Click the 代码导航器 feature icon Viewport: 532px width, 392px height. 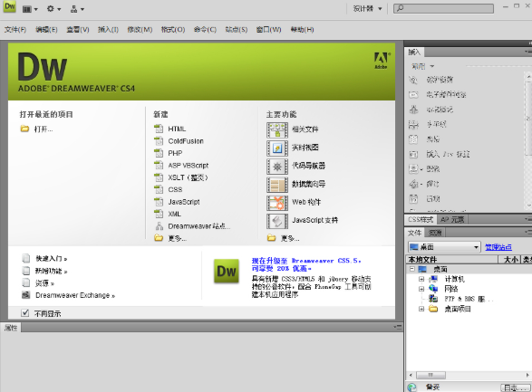(277, 167)
